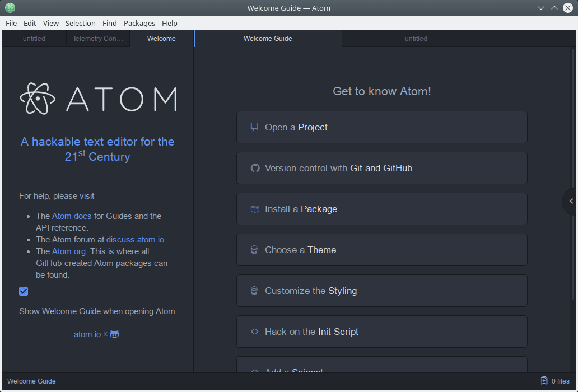578x392 pixels.
Task: Click the Git diff files icon in status bar
Action: pos(543,381)
